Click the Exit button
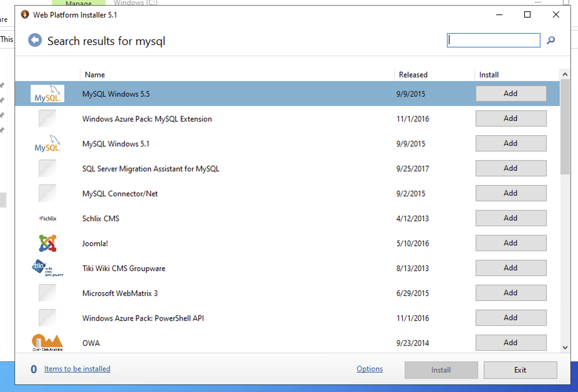The height and width of the screenshot is (392, 578). click(x=520, y=370)
